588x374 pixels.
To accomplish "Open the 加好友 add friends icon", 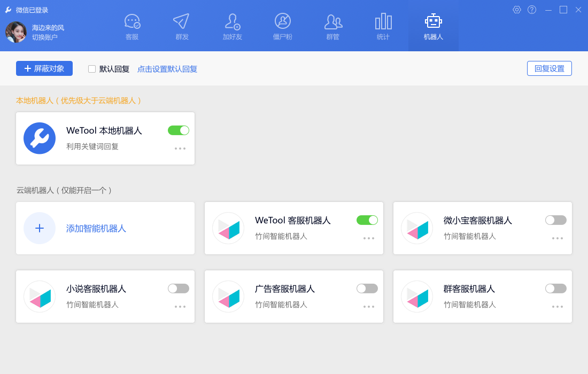I will [233, 22].
